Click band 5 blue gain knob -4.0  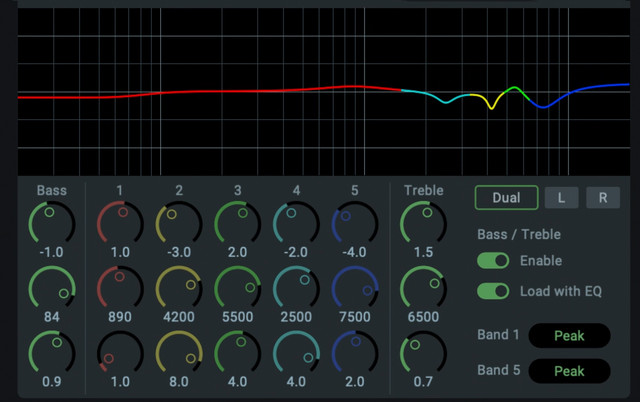(x=355, y=223)
